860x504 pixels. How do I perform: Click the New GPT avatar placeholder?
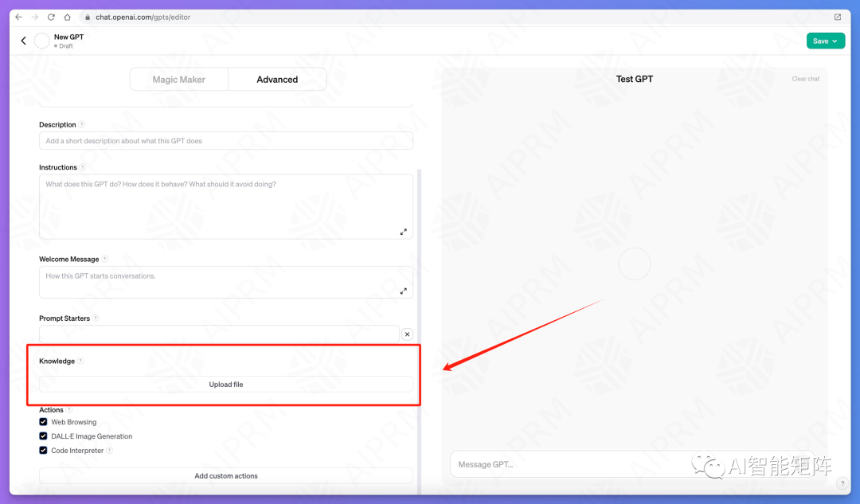point(42,41)
